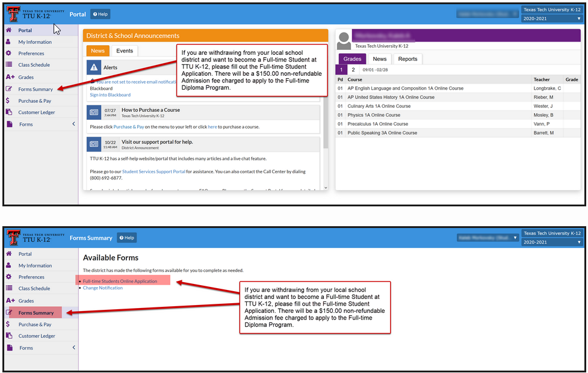
Task: Open the Texas Tech University K-12 selector on the Portal page
Action: (x=552, y=10)
